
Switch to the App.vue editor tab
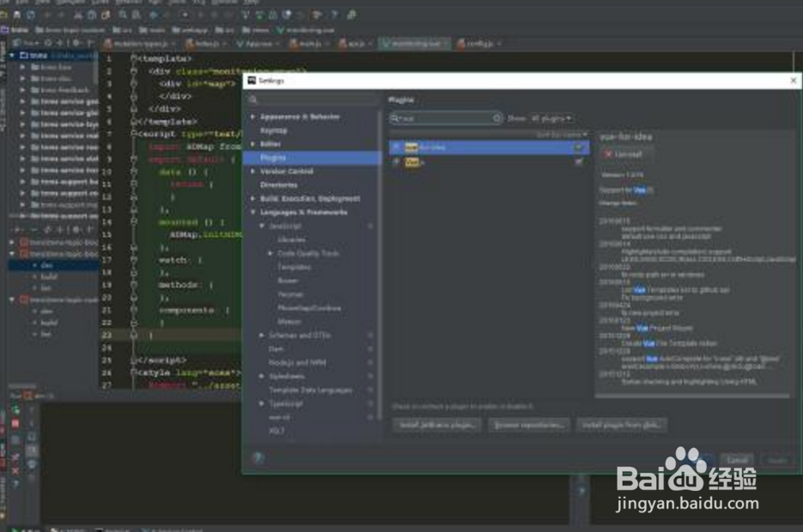258,44
